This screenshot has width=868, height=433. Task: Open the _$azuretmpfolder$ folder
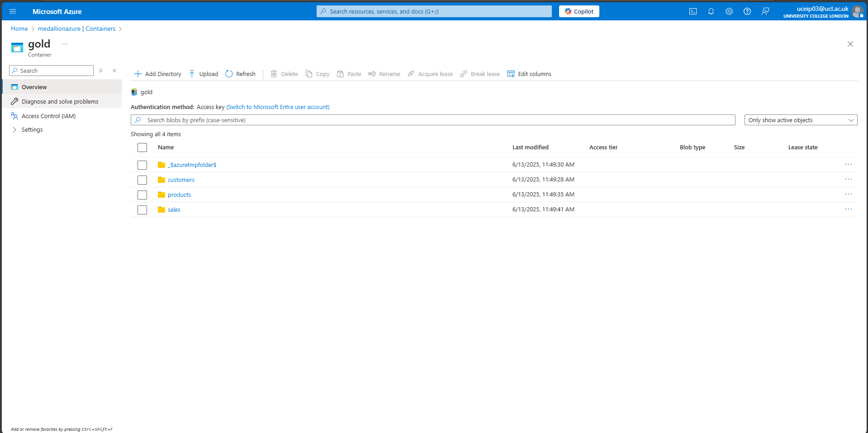[x=192, y=165]
